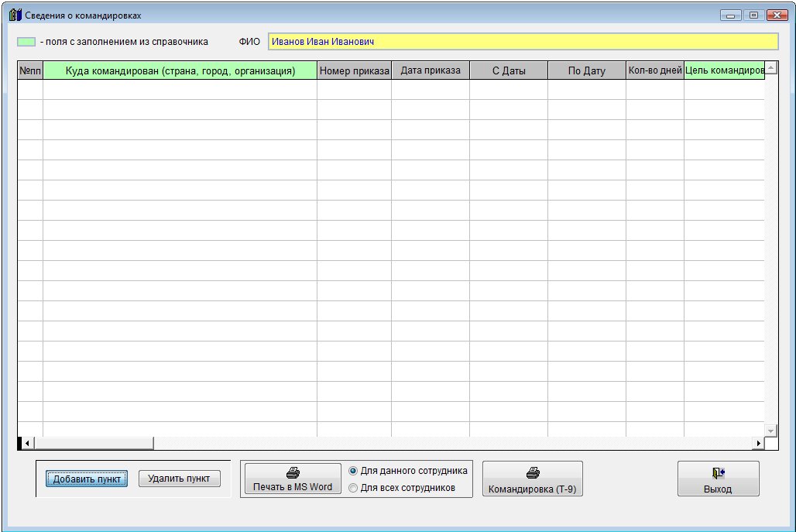Viewport: 796px width, 532px height.
Task: Click the exit door icon on Выход
Action: pyautogui.click(x=718, y=473)
